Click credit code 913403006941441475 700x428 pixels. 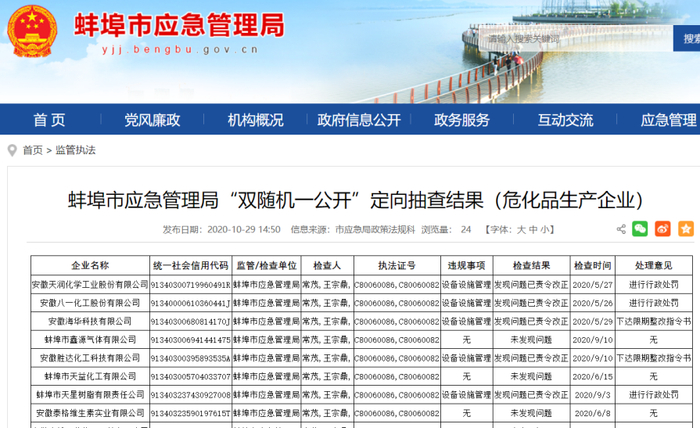pyautogui.click(x=191, y=340)
